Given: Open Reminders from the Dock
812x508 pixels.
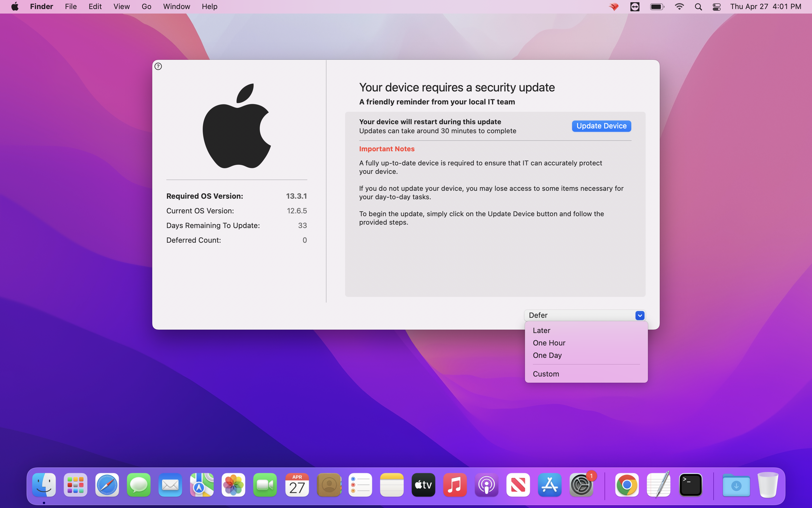Looking at the screenshot, I should (360, 485).
